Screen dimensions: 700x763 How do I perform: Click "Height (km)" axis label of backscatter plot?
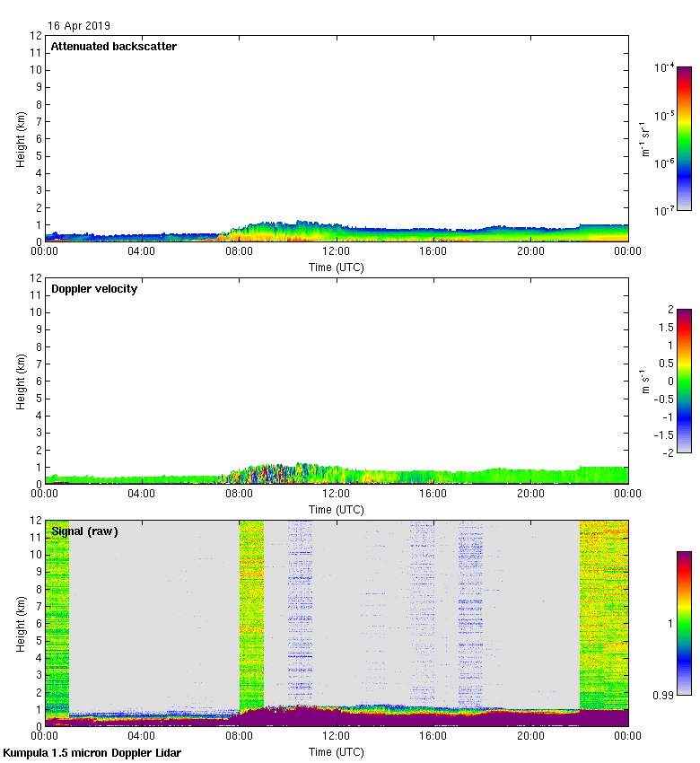(x=21, y=138)
